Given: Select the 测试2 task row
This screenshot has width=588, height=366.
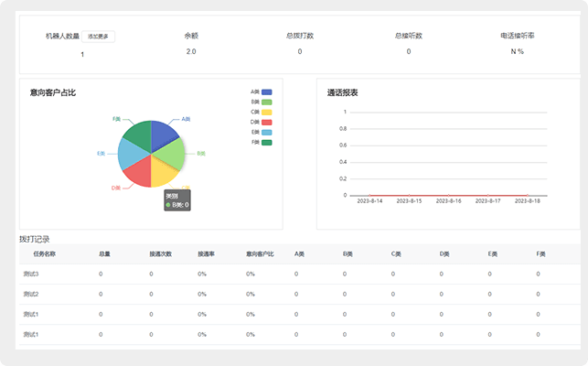Looking at the screenshot, I should [31, 294].
